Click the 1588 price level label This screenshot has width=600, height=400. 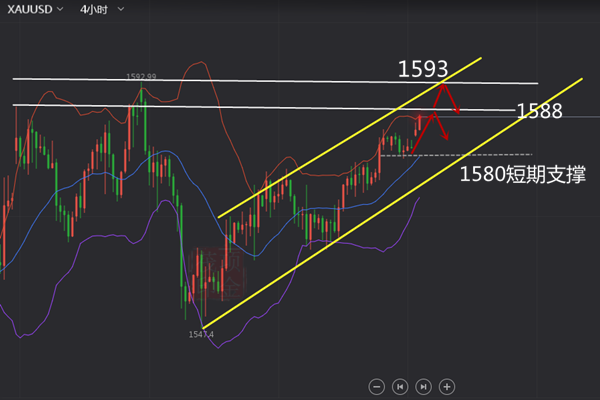click(x=540, y=111)
